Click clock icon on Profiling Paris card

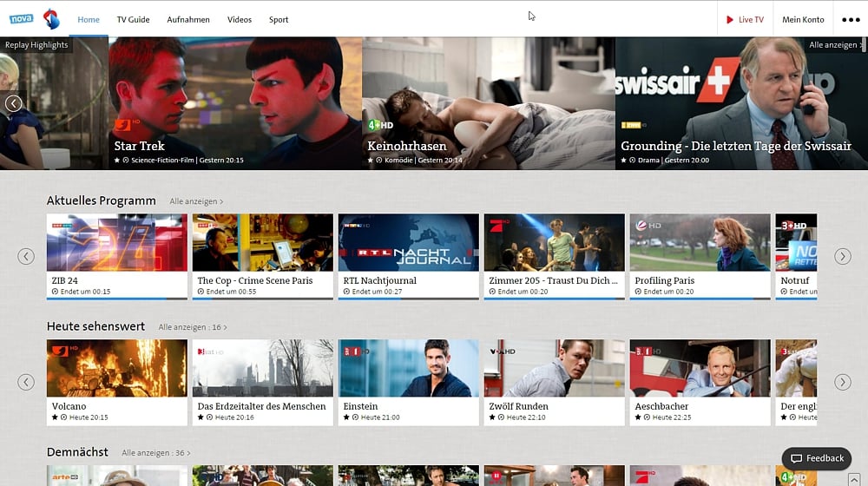pos(638,292)
